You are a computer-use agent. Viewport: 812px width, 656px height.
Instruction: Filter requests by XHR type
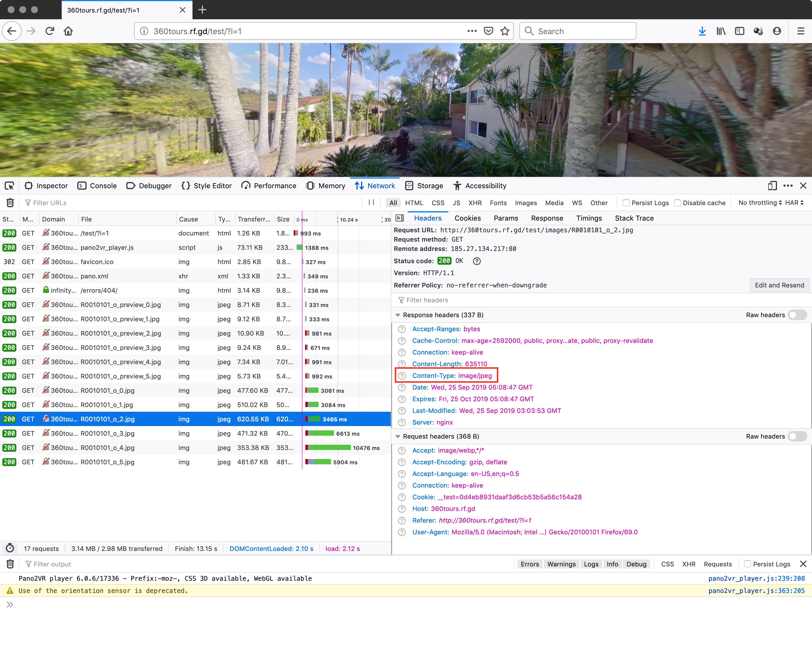pyautogui.click(x=475, y=203)
